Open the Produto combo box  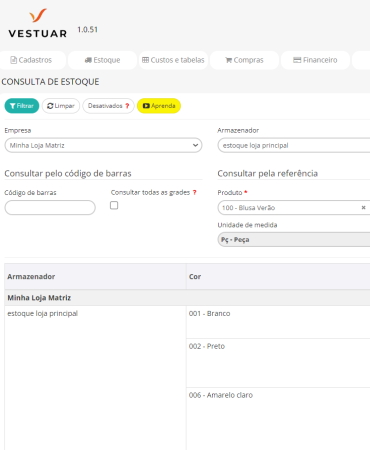(x=293, y=208)
